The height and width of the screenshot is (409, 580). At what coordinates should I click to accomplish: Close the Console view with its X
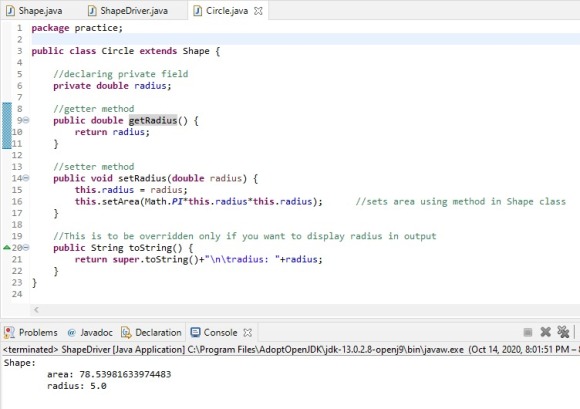(247, 333)
